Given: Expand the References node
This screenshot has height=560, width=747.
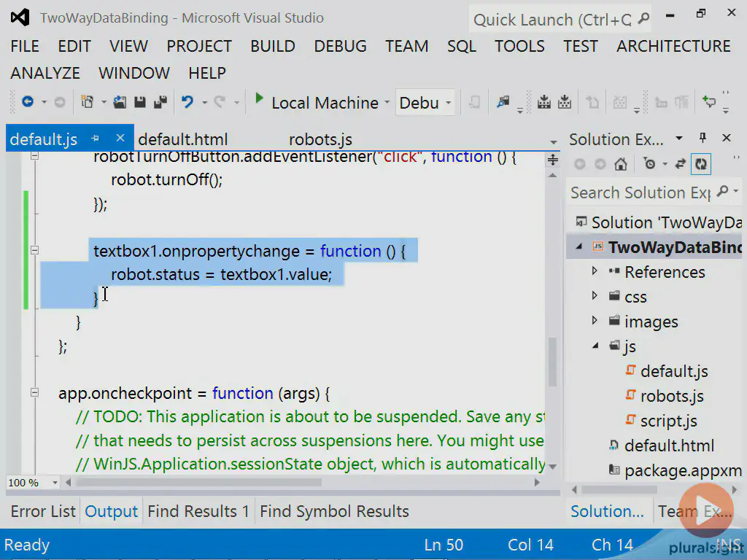Looking at the screenshot, I should (x=595, y=271).
